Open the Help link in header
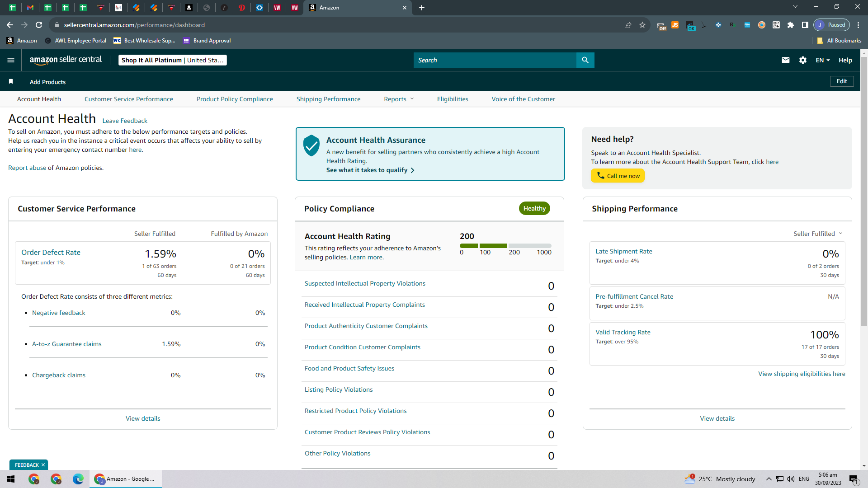This screenshot has width=868, height=488. point(845,60)
